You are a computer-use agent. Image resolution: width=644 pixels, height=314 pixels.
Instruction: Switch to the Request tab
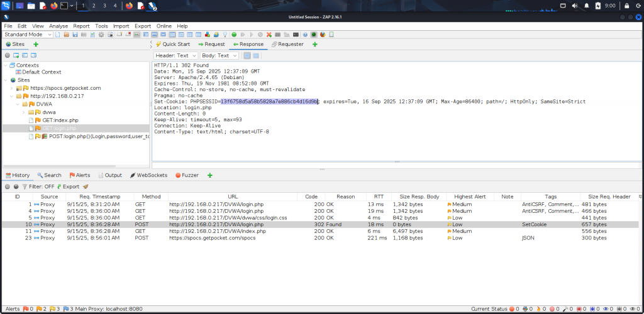coord(211,44)
